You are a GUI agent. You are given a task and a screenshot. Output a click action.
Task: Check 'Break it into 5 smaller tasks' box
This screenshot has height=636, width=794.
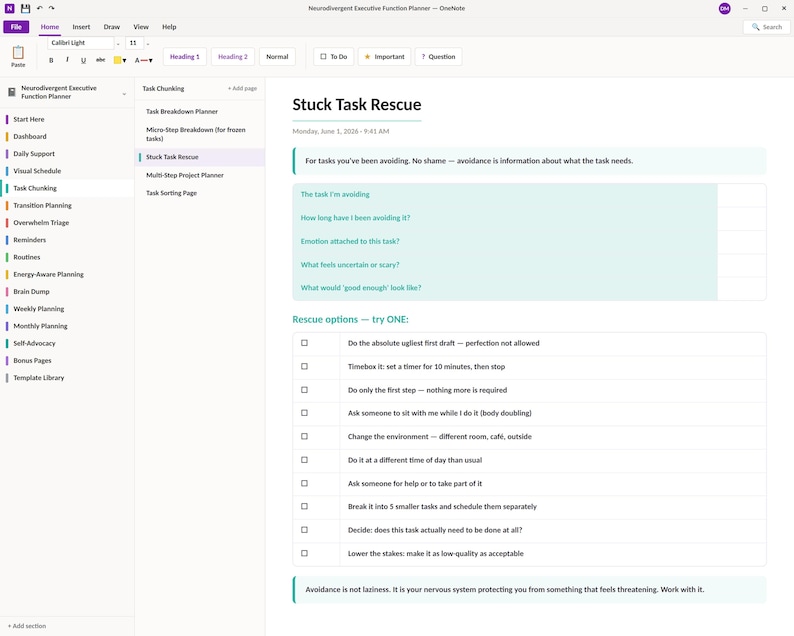pyautogui.click(x=304, y=506)
